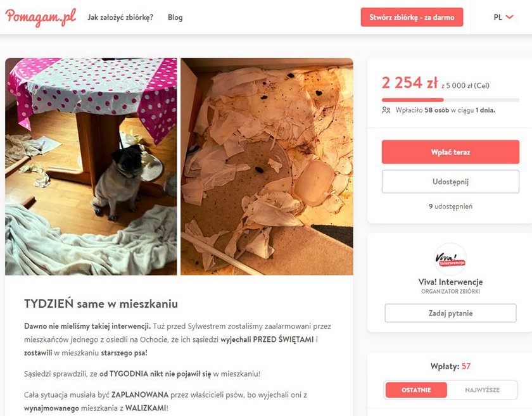Click the donors people icon
The width and height of the screenshot is (532, 416).
[386, 110]
